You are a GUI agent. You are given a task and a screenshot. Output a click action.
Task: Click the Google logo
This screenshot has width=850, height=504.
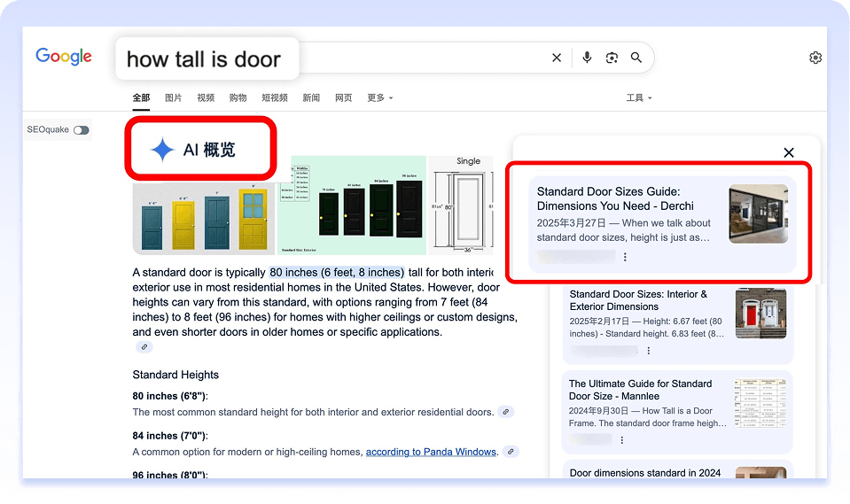(64, 56)
